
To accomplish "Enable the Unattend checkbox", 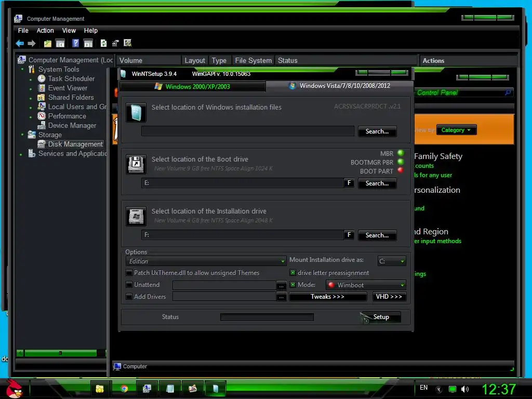I will coord(129,285).
